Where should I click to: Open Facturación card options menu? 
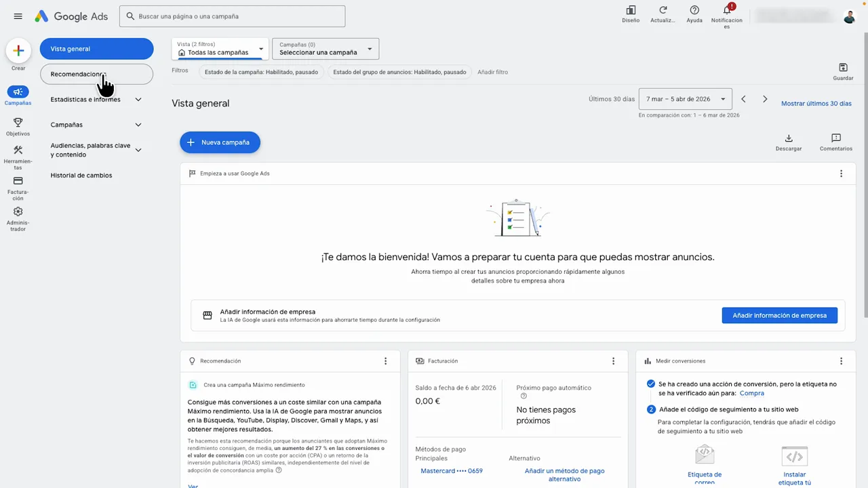click(613, 361)
